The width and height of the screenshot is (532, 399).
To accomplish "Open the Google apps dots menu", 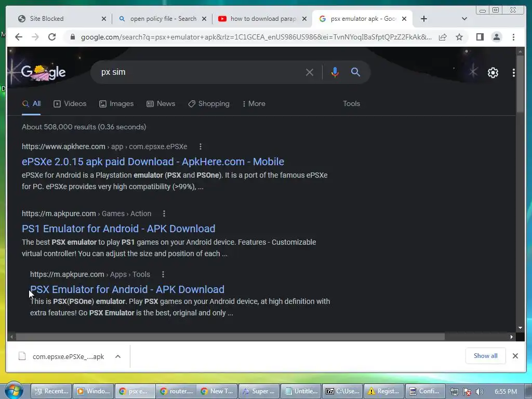I will (x=513, y=73).
